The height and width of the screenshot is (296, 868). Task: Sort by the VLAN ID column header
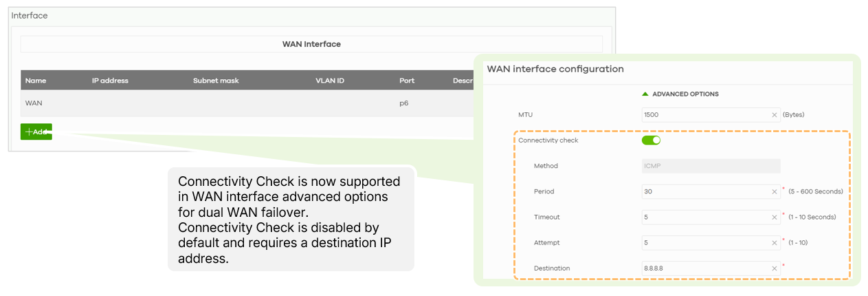click(x=330, y=81)
